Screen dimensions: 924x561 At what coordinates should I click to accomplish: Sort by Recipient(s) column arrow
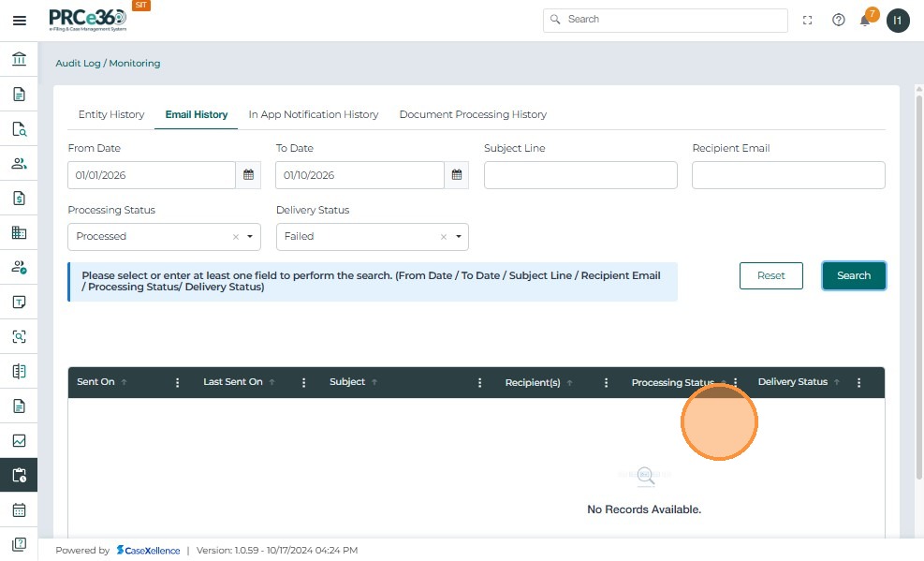[569, 383]
